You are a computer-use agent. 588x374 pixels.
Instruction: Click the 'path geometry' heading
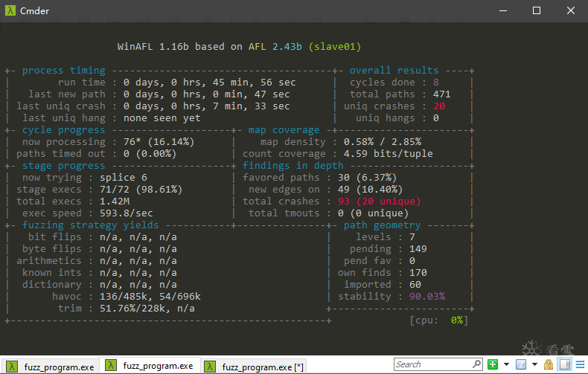382,225
